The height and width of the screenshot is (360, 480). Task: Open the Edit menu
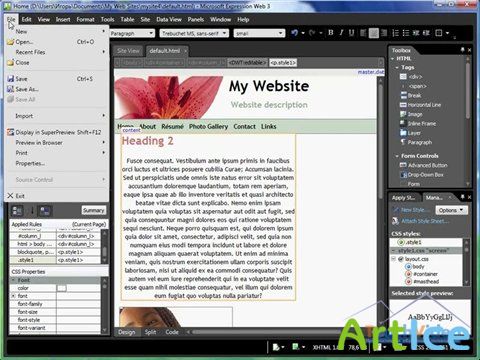pyautogui.click(x=27, y=19)
